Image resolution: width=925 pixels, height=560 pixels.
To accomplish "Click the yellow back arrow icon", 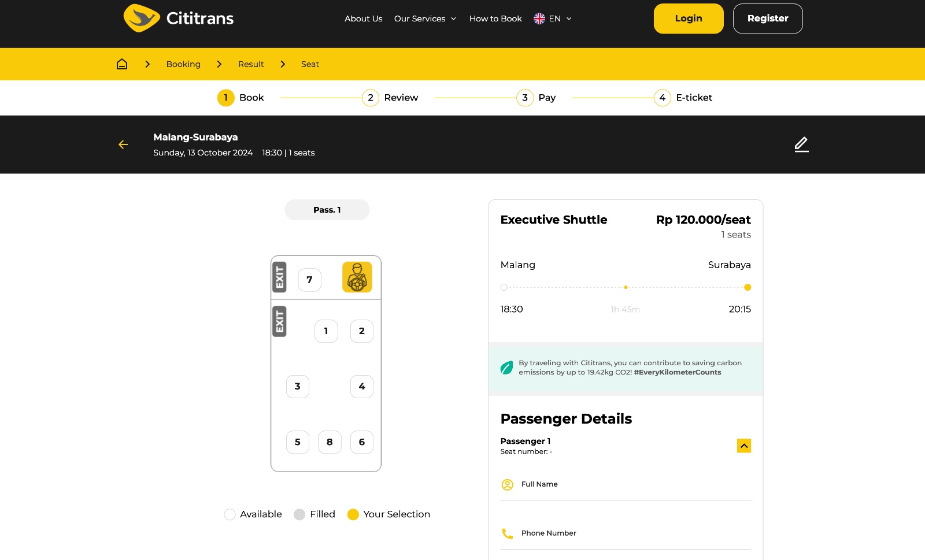I will (x=123, y=144).
